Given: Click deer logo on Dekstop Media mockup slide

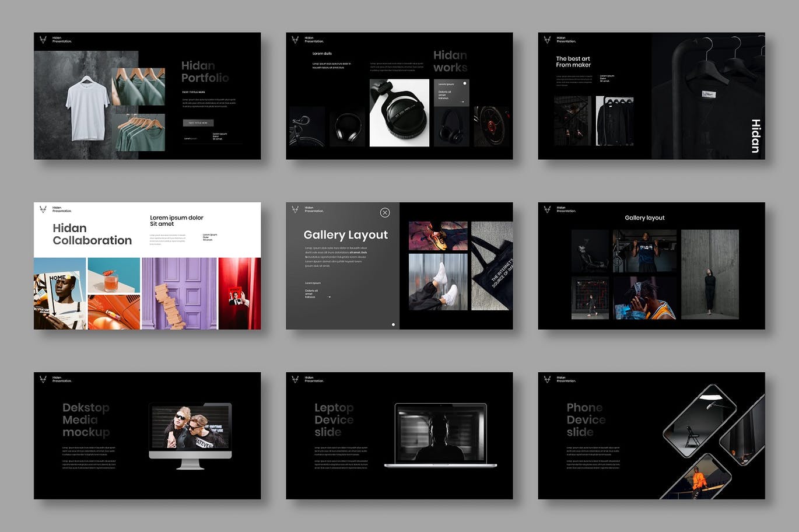Looking at the screenshot, I should 43,379.
